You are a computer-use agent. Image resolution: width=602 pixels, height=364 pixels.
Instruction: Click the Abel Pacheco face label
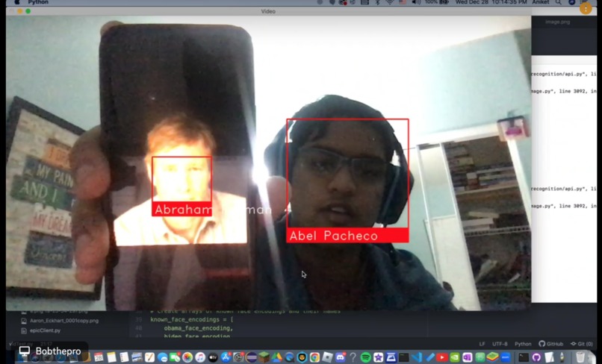click(347, 235)
